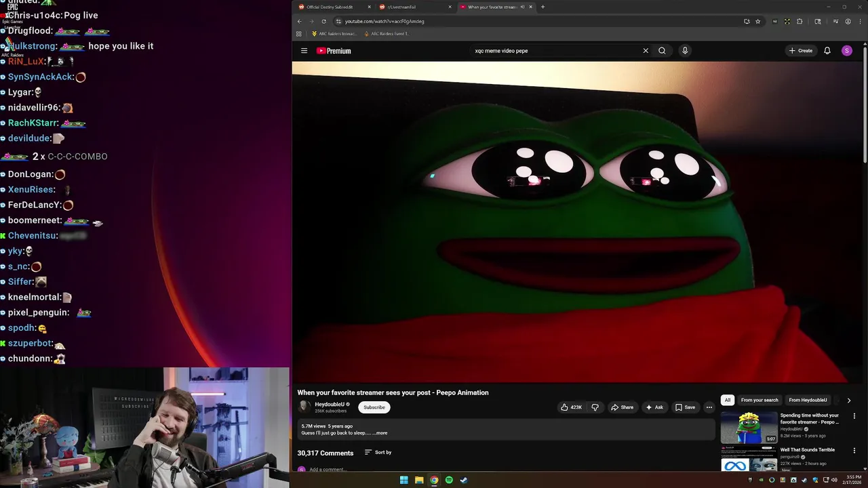Dislike the Peepo Animation video
868x488 pixels.
595,407
